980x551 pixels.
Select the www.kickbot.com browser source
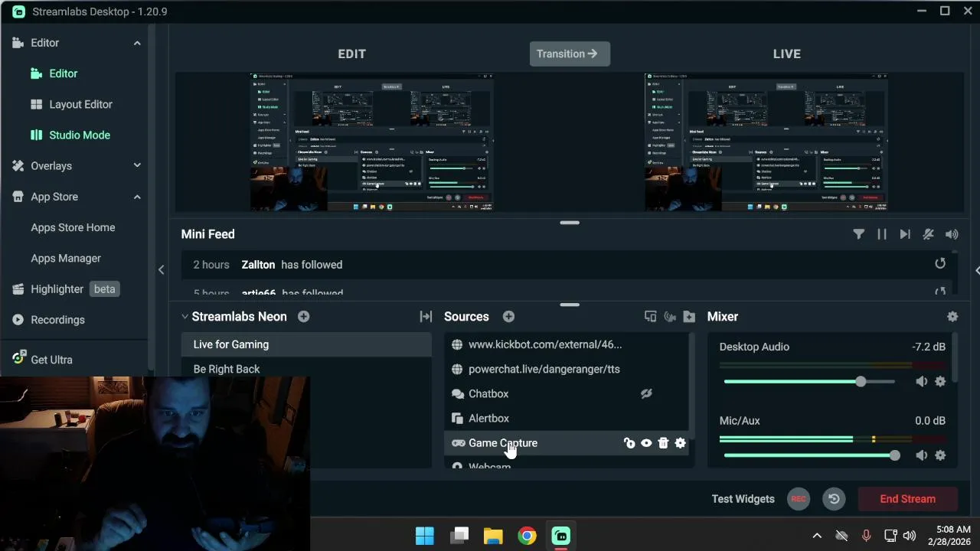pos(567,344)
